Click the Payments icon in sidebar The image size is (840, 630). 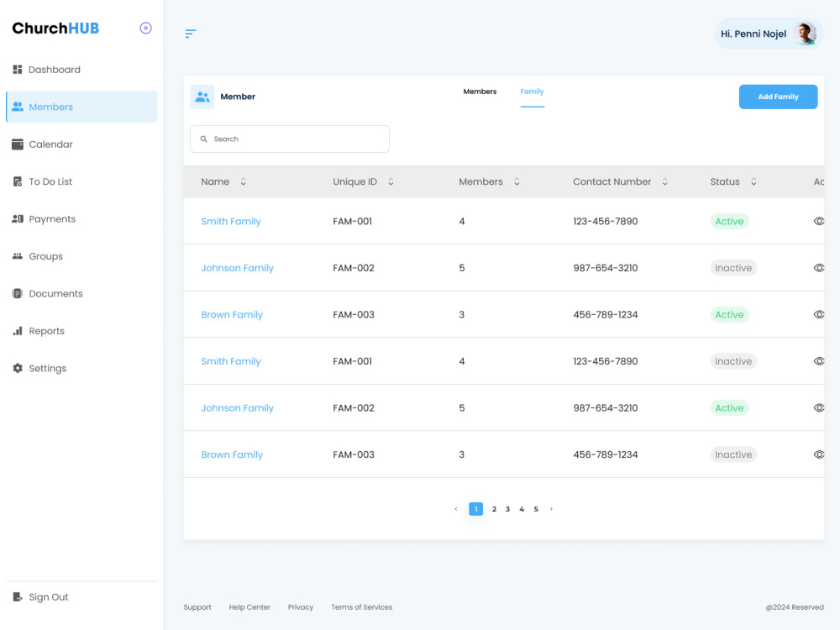[18, 218]
